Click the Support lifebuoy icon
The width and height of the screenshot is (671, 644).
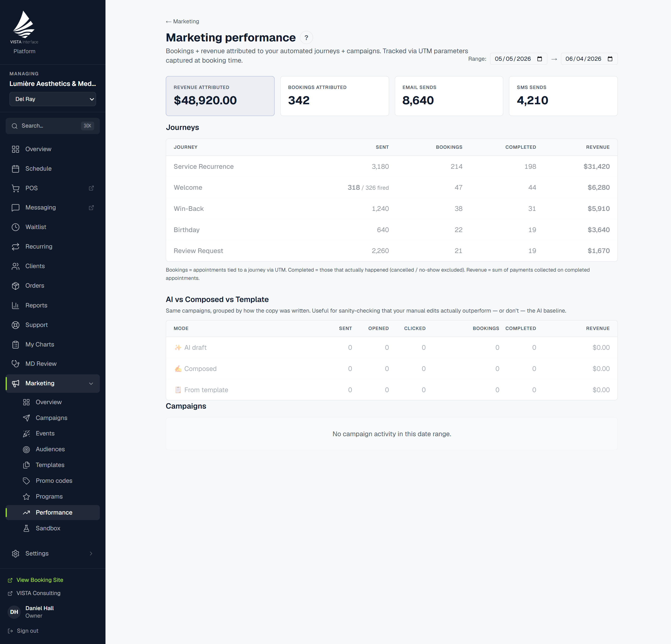click(x=15, y=325)
